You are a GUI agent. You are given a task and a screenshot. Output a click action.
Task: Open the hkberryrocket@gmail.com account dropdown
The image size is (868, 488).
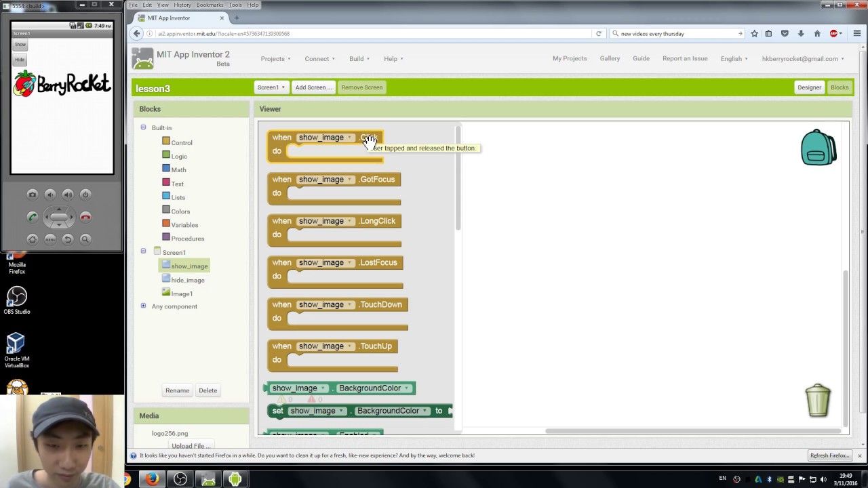[803, 58]
